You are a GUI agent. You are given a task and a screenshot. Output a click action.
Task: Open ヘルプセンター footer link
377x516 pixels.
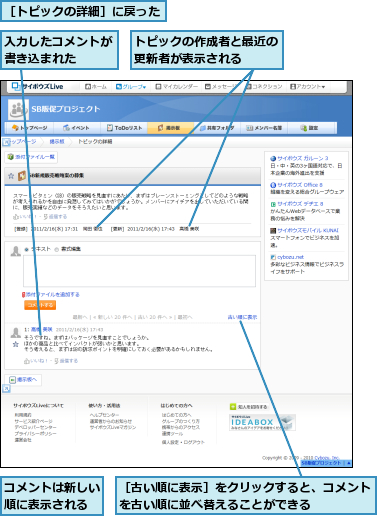(104, 415)
